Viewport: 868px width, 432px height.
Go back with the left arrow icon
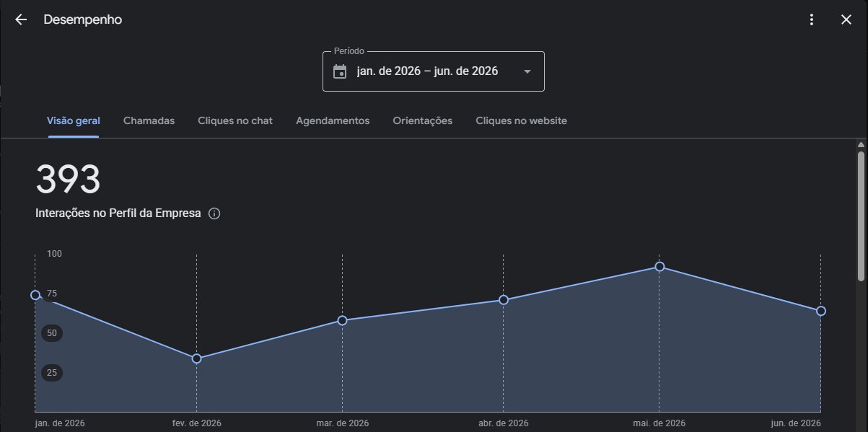point(21,19)
